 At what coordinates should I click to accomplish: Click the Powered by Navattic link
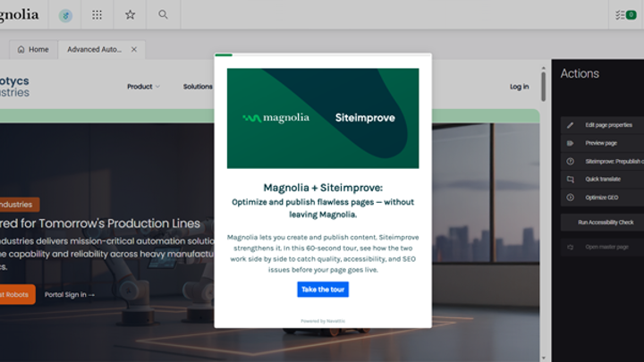[323, 321]
